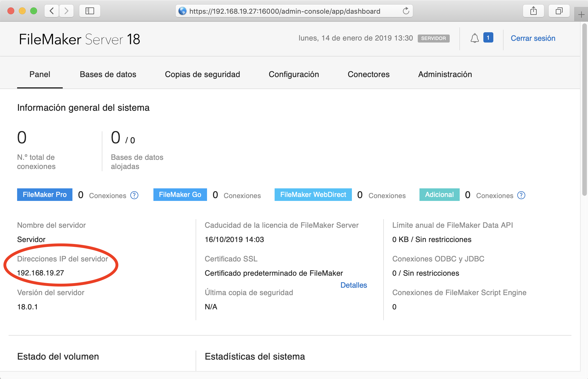This screenshot has height=379, width=588.
Task: Click the Estado del volumen heading
Action: (58, 356)
